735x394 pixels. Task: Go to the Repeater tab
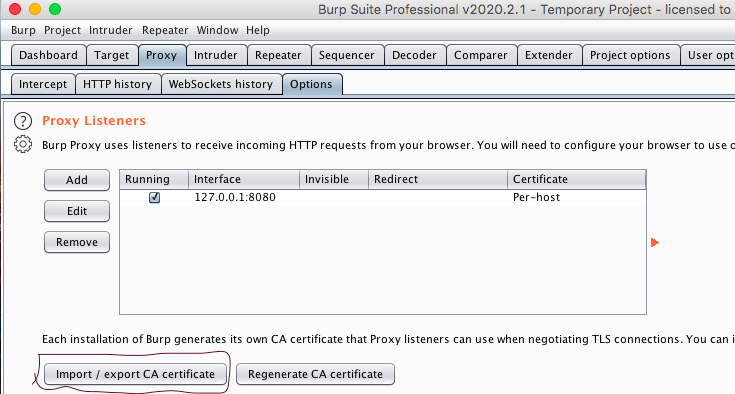point(278,55)
